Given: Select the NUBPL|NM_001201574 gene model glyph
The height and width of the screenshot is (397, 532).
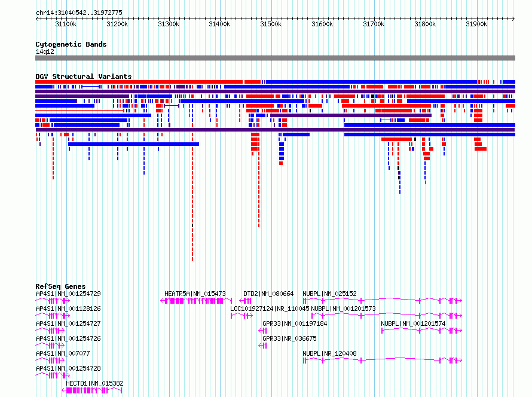Looking at the screenshot, I should pos(422,331).
